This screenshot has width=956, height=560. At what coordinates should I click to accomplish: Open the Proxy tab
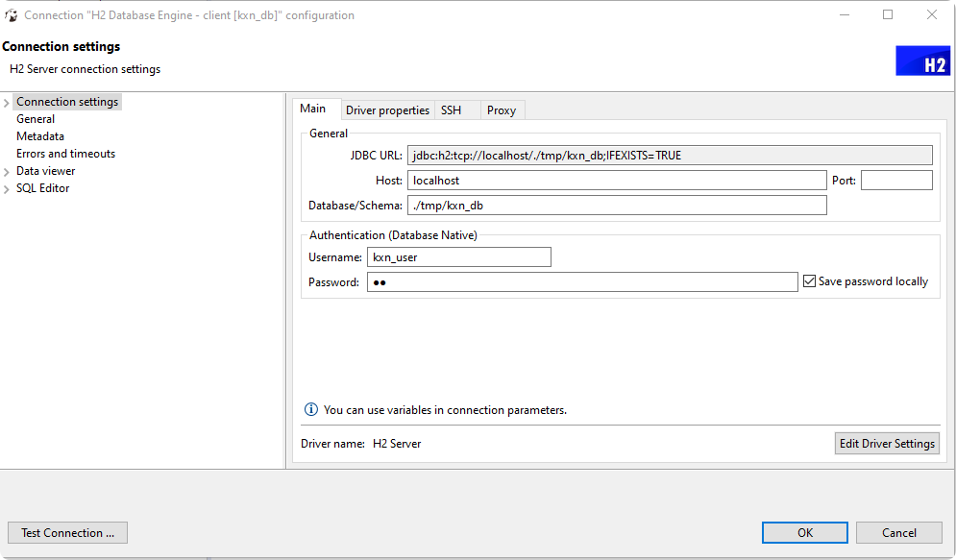(502, 110)
